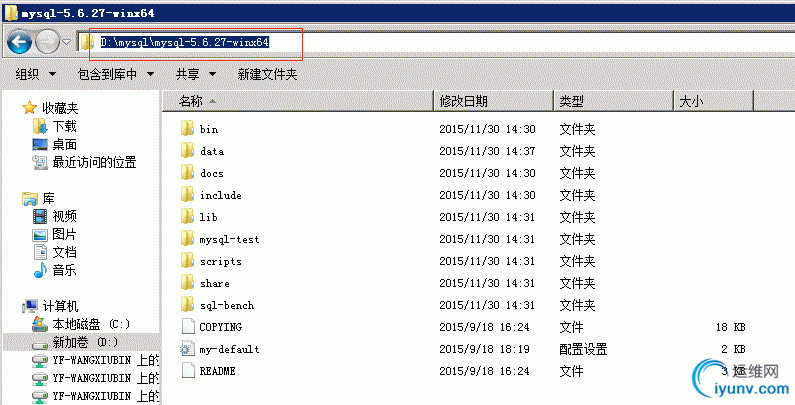Sort by the 大小 column header
The image size is (795, 405).
pos(714,101)
